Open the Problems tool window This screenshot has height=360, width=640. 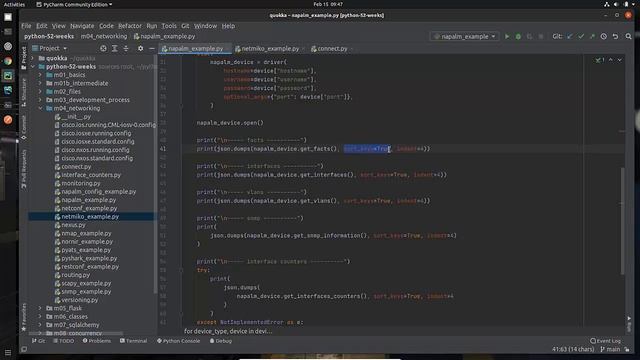point(97,341)
